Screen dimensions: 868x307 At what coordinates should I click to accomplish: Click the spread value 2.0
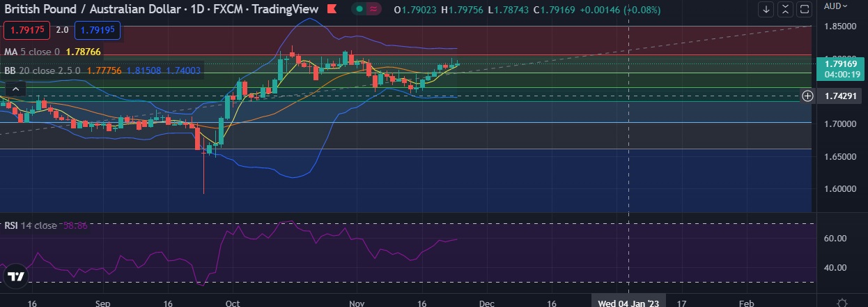[x=61, y=30]
